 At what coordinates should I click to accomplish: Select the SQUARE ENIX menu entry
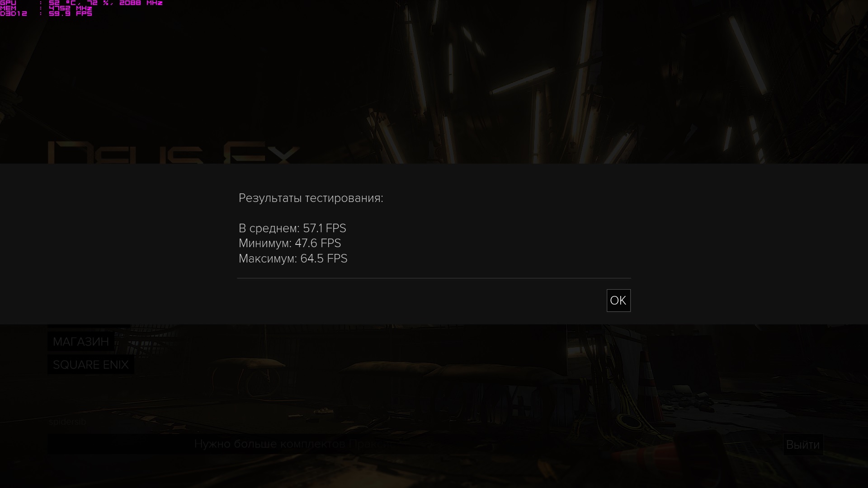pyautogui.click(x=91, y=365)
